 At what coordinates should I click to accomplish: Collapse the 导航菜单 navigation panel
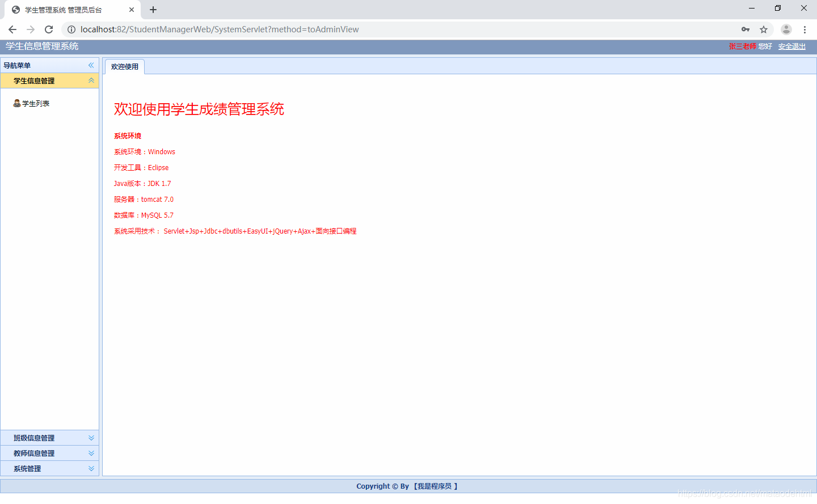point(91,65)
